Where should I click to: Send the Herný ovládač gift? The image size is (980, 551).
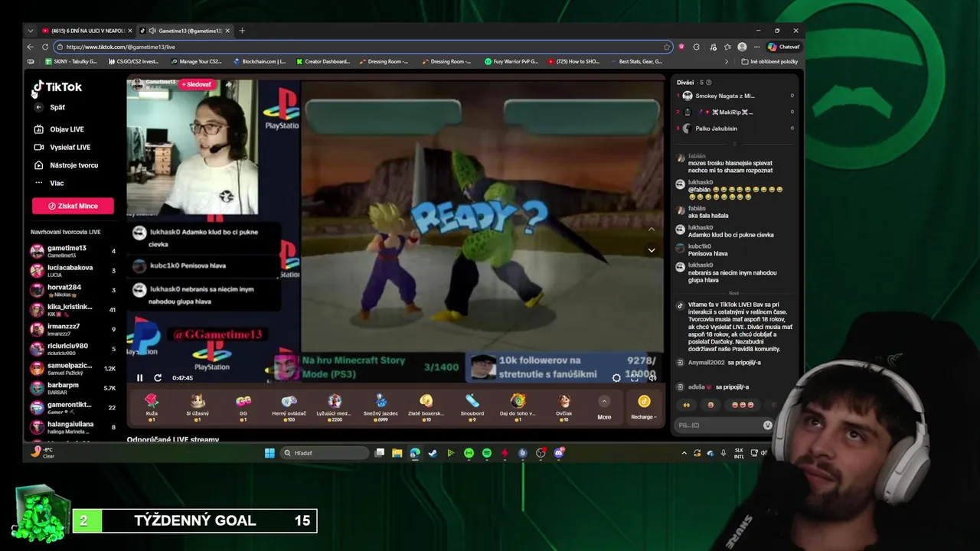[289, 406]
